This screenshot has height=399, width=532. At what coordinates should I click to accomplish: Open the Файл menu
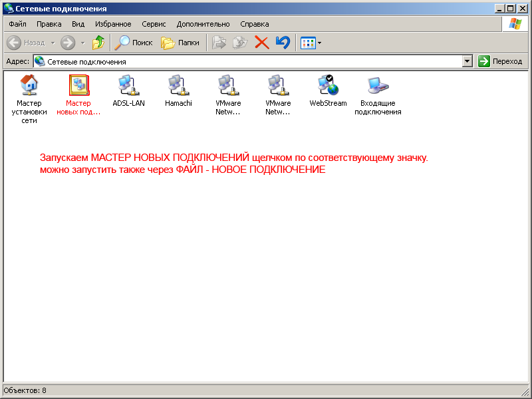click(18, 24)
